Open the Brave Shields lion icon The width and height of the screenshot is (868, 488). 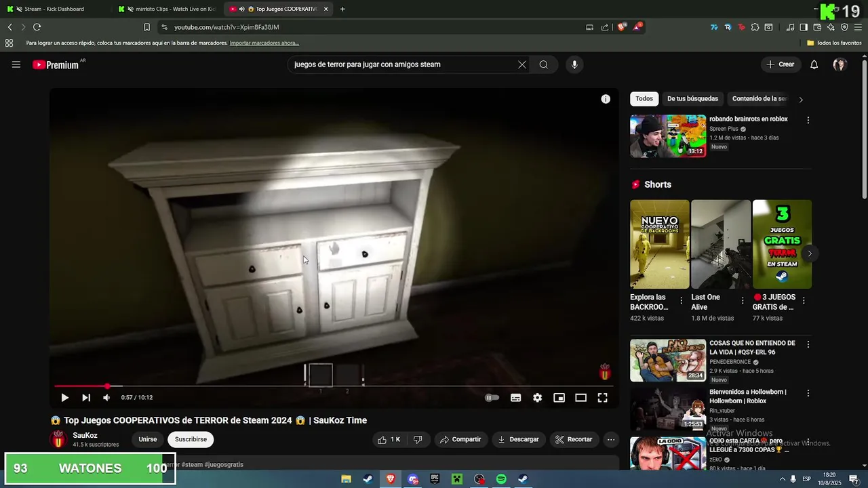622,27
